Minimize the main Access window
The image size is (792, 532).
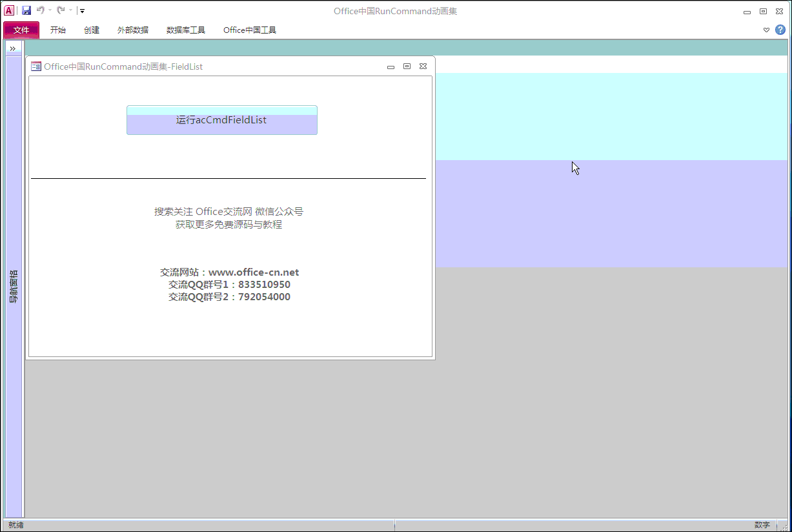coord(747,12)
